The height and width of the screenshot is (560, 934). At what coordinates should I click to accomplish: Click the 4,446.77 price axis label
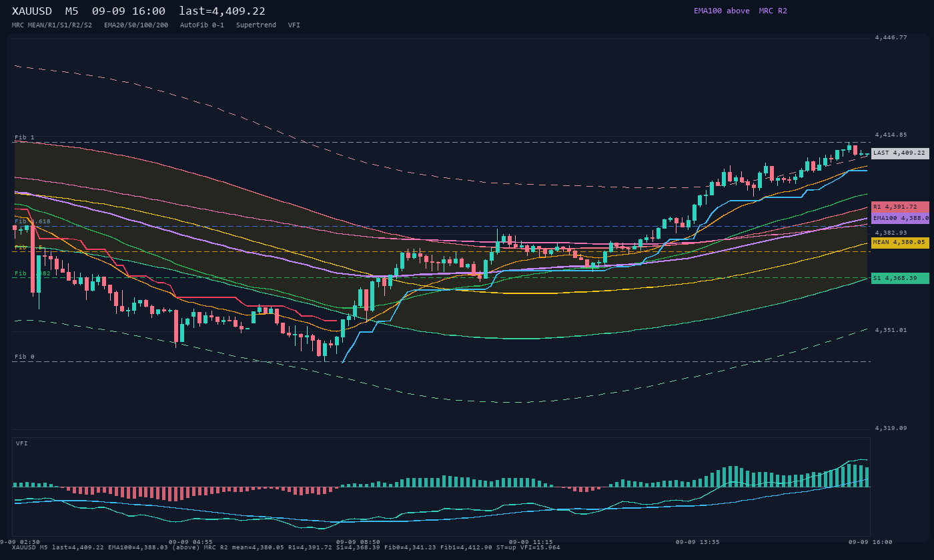[891, 38]
